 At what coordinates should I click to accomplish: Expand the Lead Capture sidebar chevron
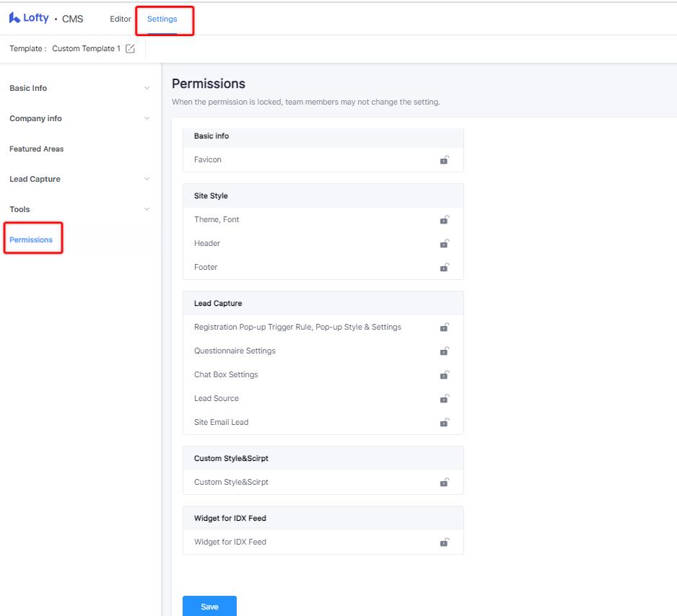(x=147, y=179)
